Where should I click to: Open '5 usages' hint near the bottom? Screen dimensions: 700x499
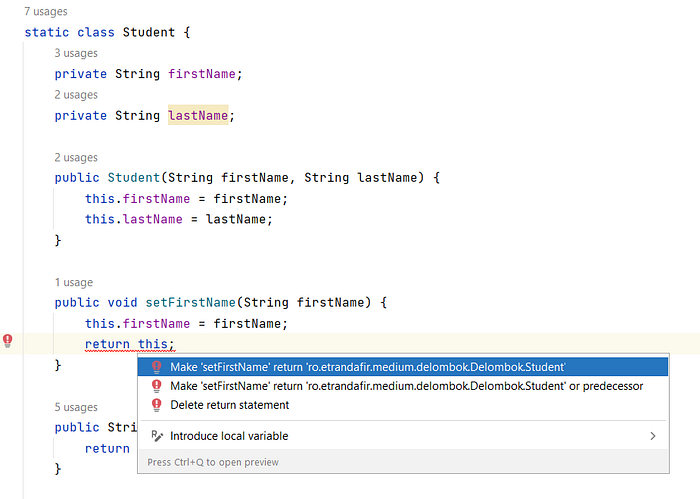coord(76,407)
